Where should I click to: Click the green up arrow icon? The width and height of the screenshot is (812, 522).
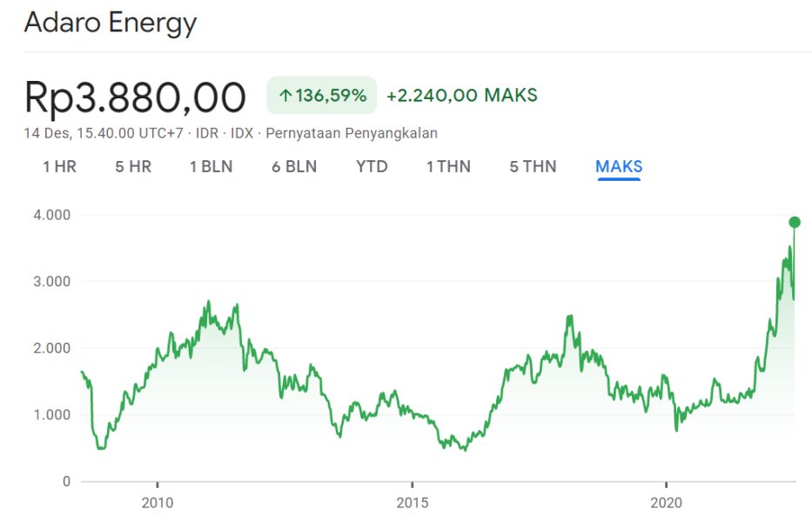285,96
